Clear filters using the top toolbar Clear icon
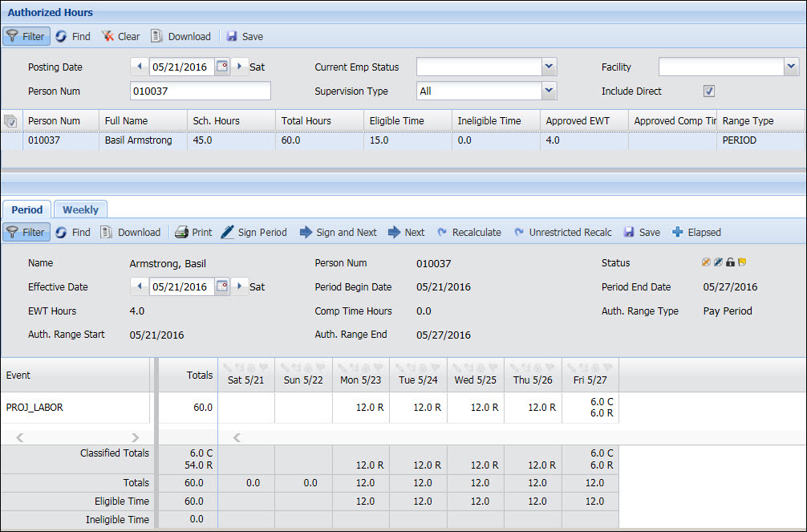Viewport: 807px width, 532px height. tap(107, 36)
